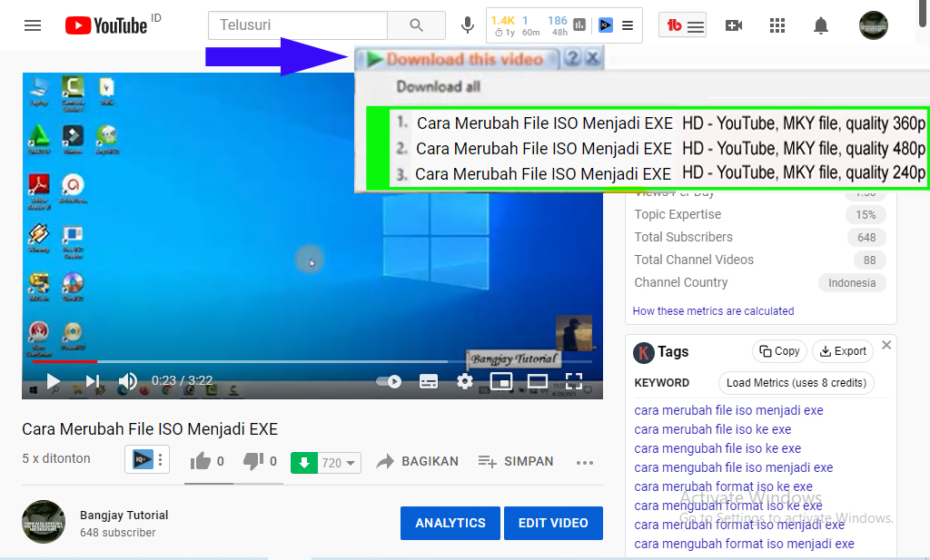Image resolution: width=930 pixels, height=560 pixels.
Task: Close the Download this video popup
Action: (592, 58)
